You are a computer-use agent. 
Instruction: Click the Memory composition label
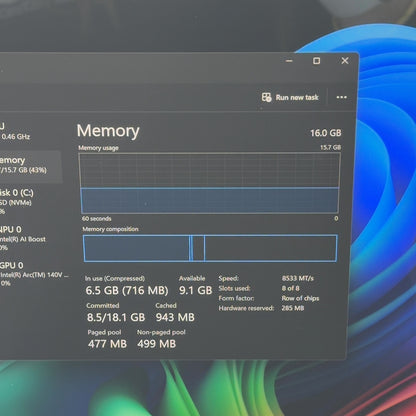pos(110,229)
